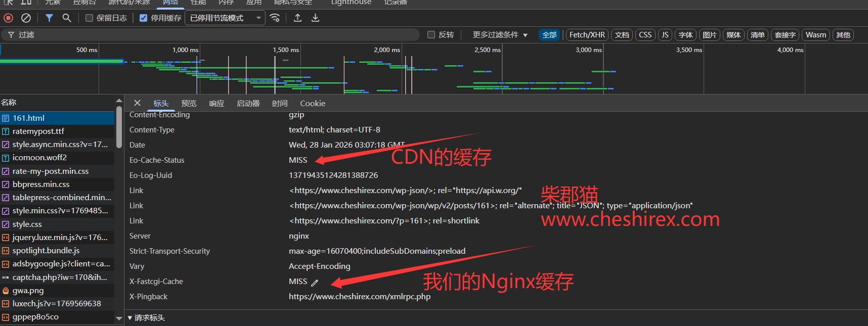This screenshot has width=868, height=326.
Task: Filter requests by 套接字
Action: point(785,35)
